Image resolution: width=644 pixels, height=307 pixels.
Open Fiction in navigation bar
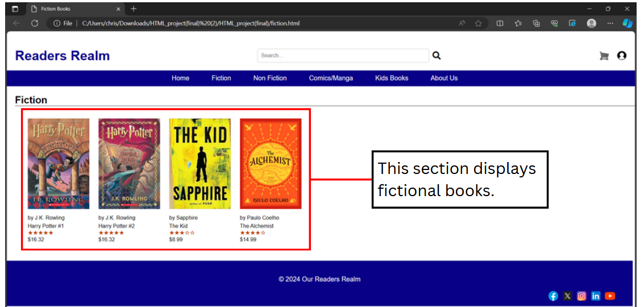click(x=221, y=78)
